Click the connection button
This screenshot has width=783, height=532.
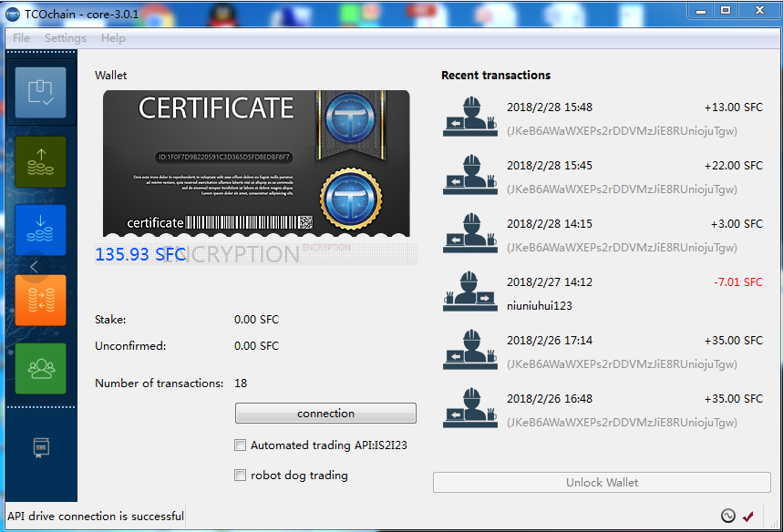(325, 414)
